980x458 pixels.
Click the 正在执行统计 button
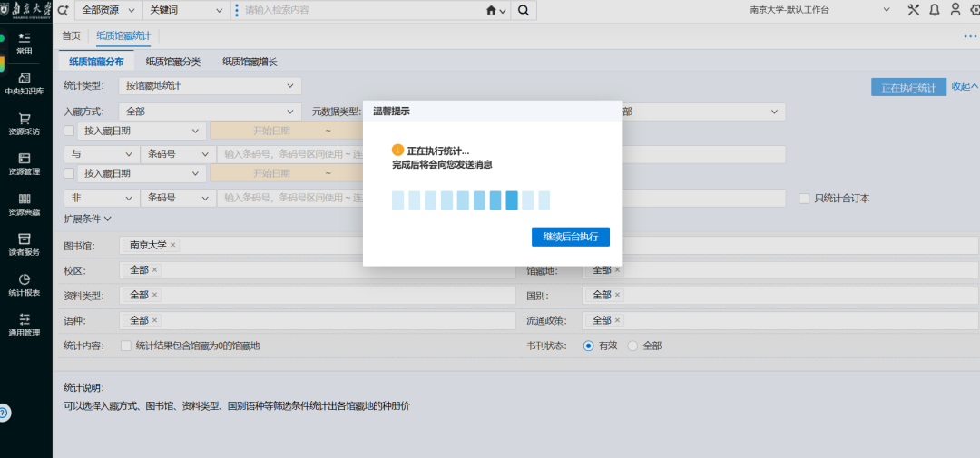pos(908,87)
